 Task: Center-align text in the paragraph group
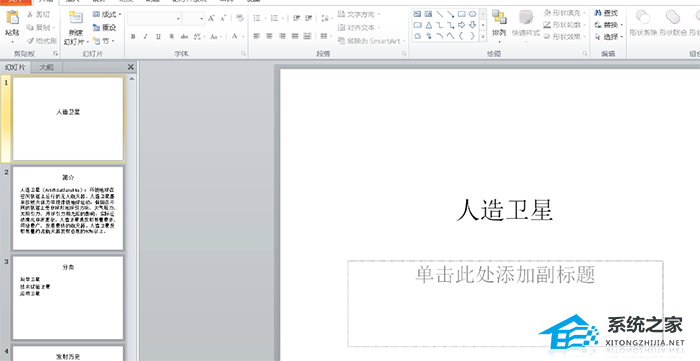click(x=269, y=36)
